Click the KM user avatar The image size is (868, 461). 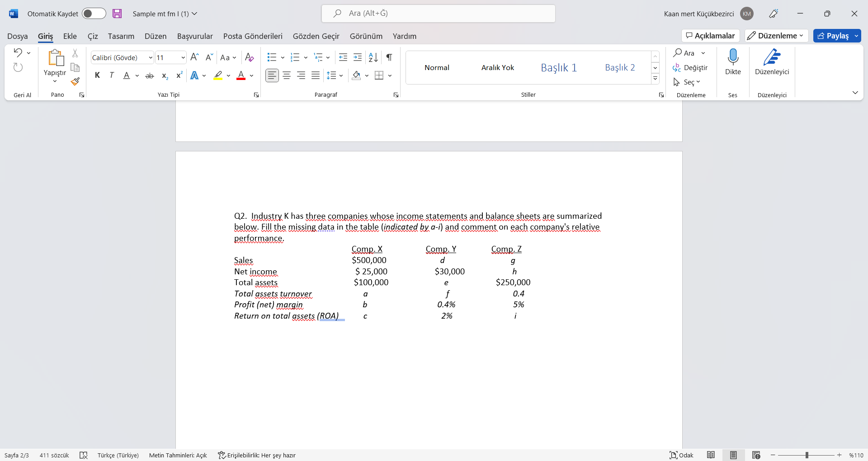click(747, 14)
